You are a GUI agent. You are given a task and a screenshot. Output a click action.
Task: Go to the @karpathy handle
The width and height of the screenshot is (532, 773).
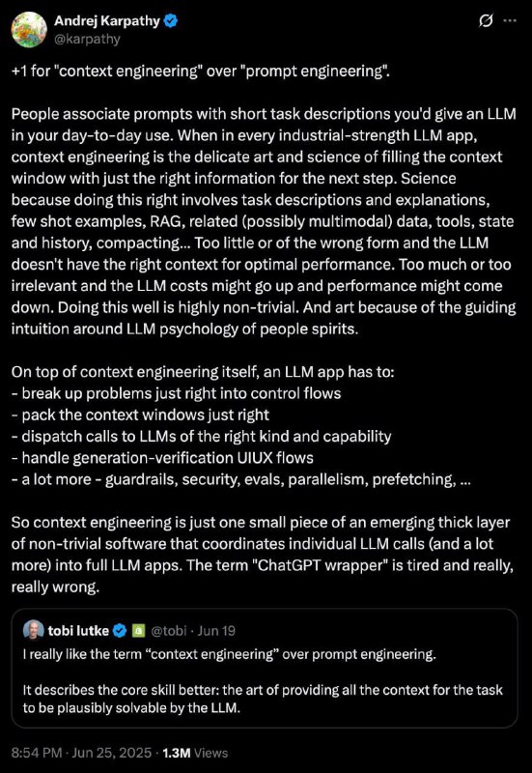tap(87, 39)
